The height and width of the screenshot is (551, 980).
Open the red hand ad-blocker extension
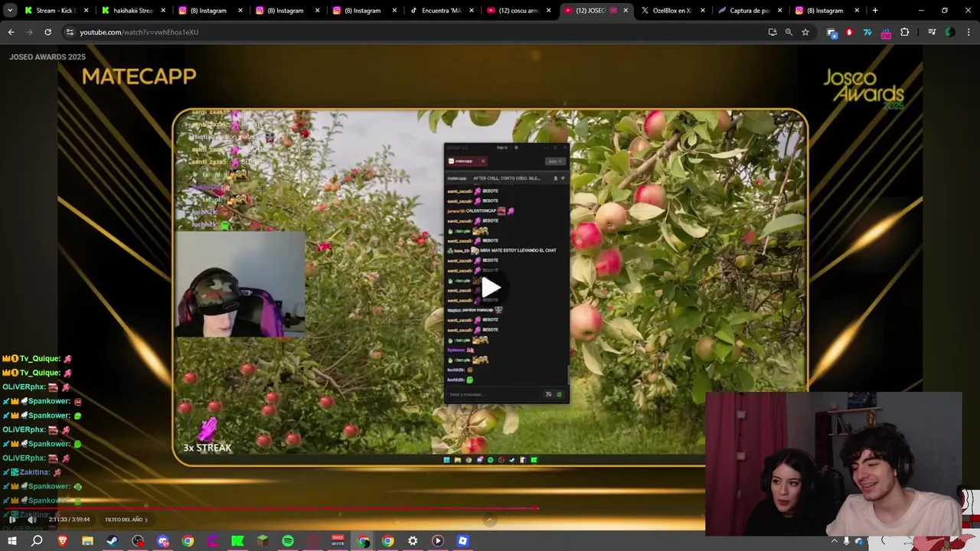pyautogui.click(x=849, y=32)
